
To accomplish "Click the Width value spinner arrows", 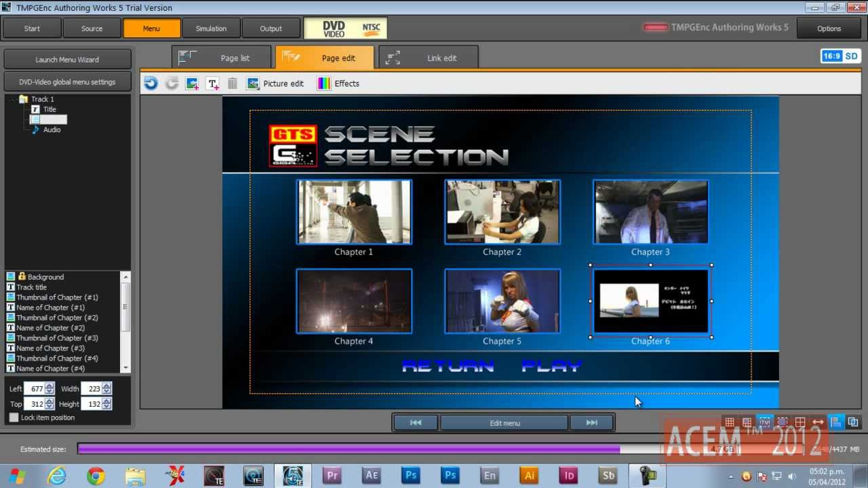I will point(106,389).
